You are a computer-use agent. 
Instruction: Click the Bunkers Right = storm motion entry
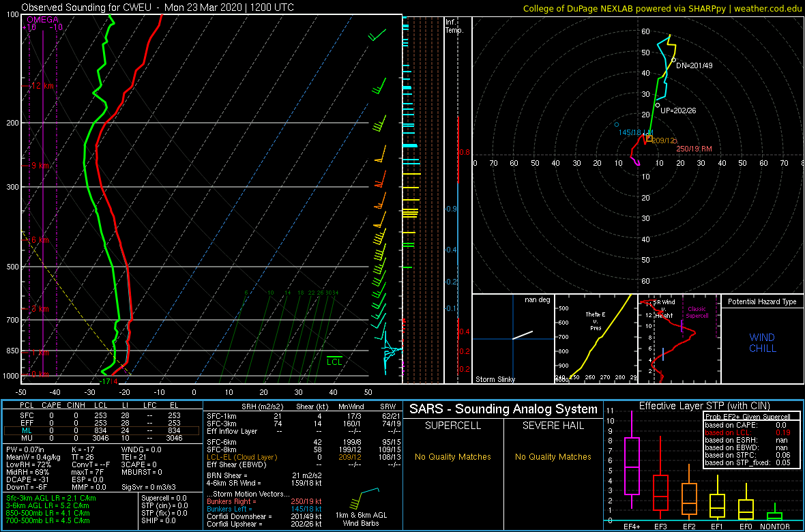point(265,501)
